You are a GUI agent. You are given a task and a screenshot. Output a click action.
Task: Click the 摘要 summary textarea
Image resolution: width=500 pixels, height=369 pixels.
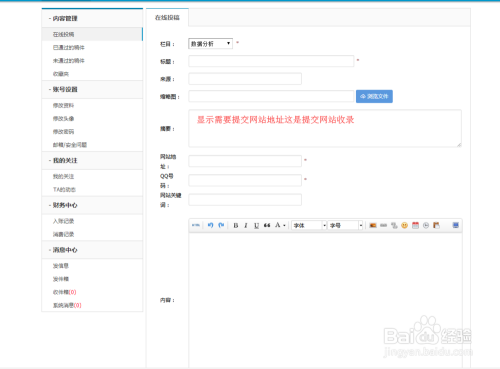[x=325, y=128]
